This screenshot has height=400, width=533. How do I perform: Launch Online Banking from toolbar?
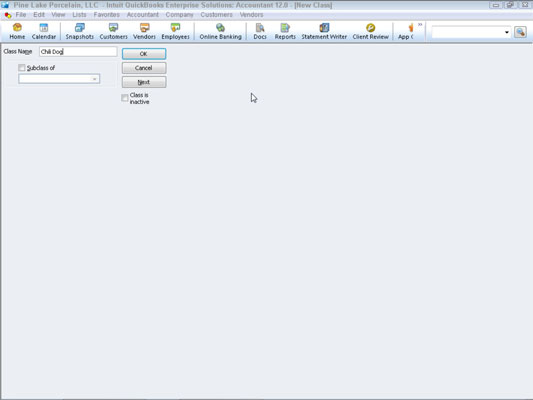tap(220, 32)
